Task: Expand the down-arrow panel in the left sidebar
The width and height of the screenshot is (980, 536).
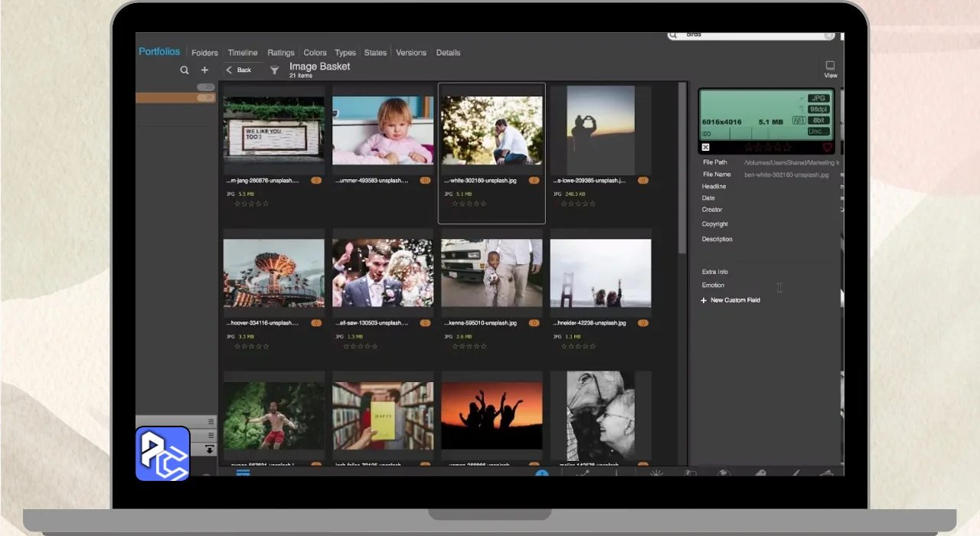Action: click(x=209, y=449)
